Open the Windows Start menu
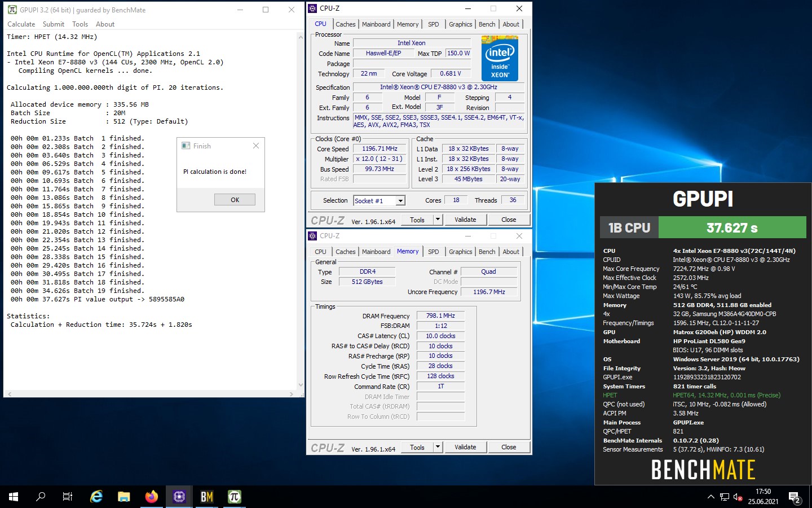 click(x=14, y=497)
